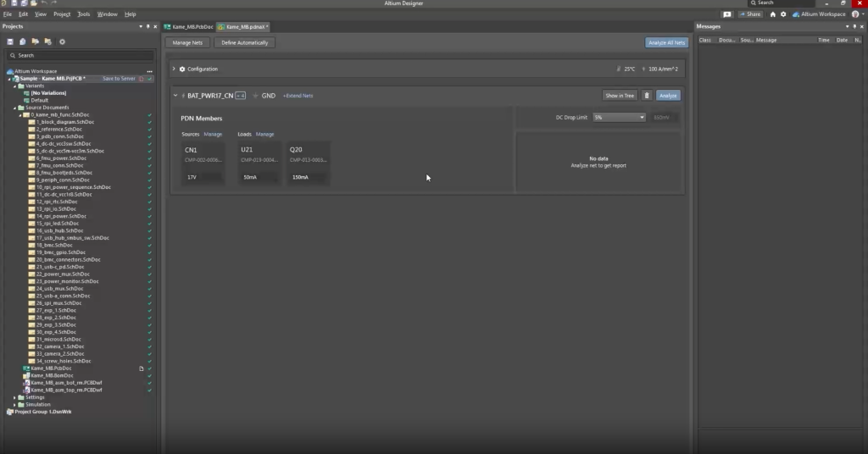Expand the Configuration section
868x454 pixels.
tap(174, 69)
